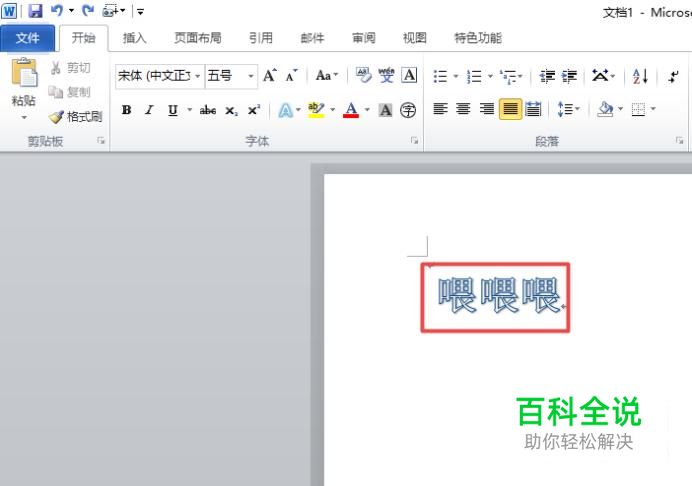The image size is (692, 486).
Task: Click Clear Formatting icon
Action: (x=364, y=75)
